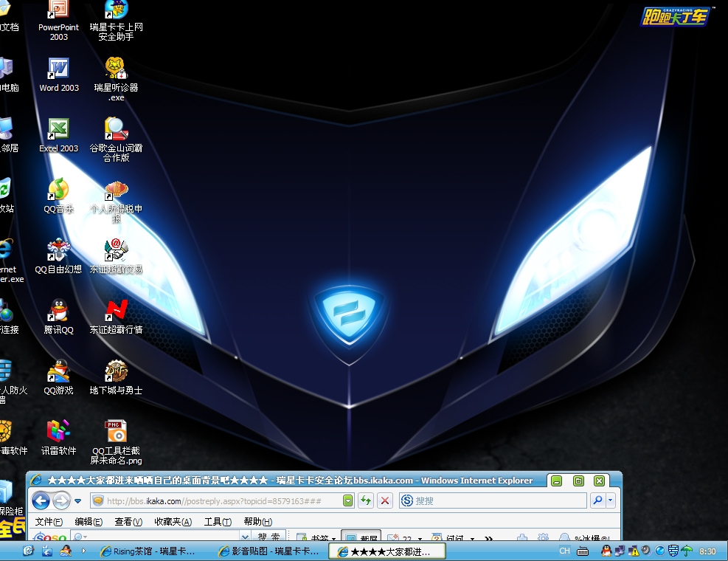
Task: Open the 迅雷软件 desktop icon
Action: pyautogui.click(x=58, y=432)
